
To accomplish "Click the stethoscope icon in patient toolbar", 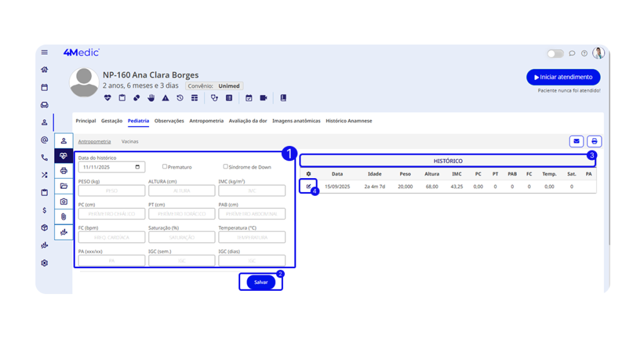I will tap(214, 98).
